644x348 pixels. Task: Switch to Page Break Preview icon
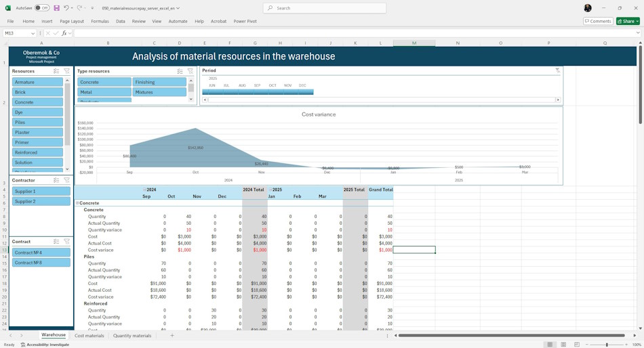coord(577,345)
